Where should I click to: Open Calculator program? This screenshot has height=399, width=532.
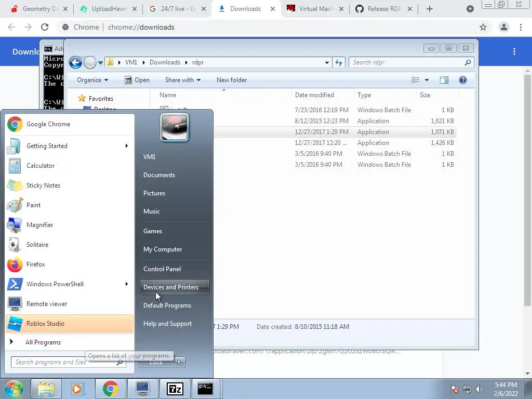click(x=70, y=166)
